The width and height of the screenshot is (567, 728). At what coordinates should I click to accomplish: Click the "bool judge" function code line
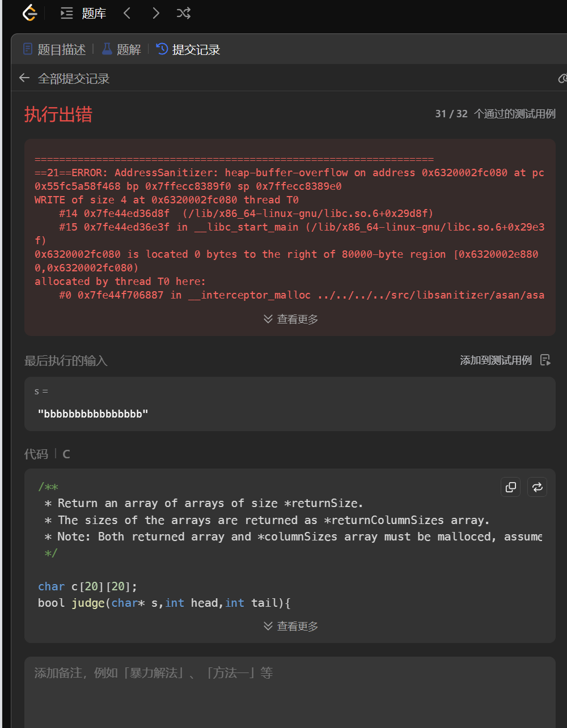click(x=164, y=603)
